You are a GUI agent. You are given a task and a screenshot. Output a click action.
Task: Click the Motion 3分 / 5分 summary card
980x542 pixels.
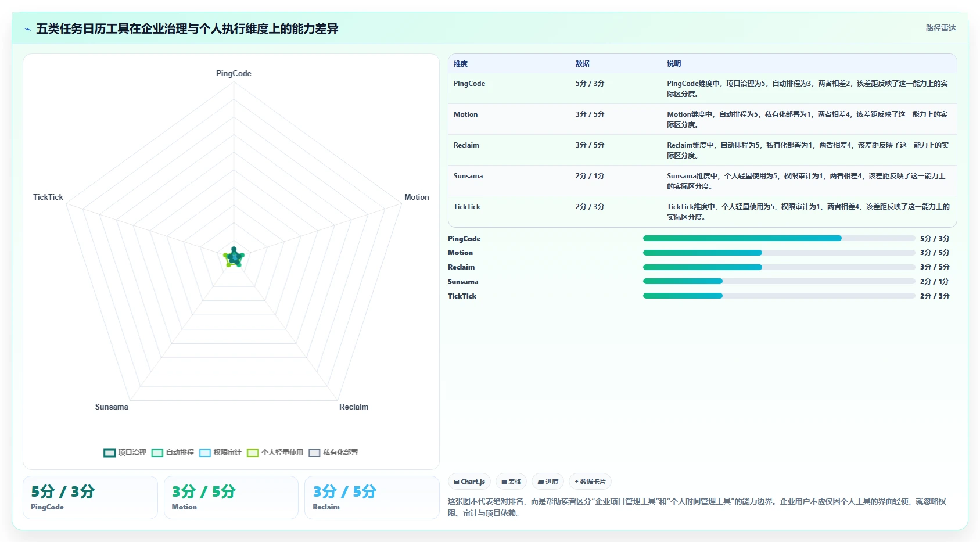[231, 497]
